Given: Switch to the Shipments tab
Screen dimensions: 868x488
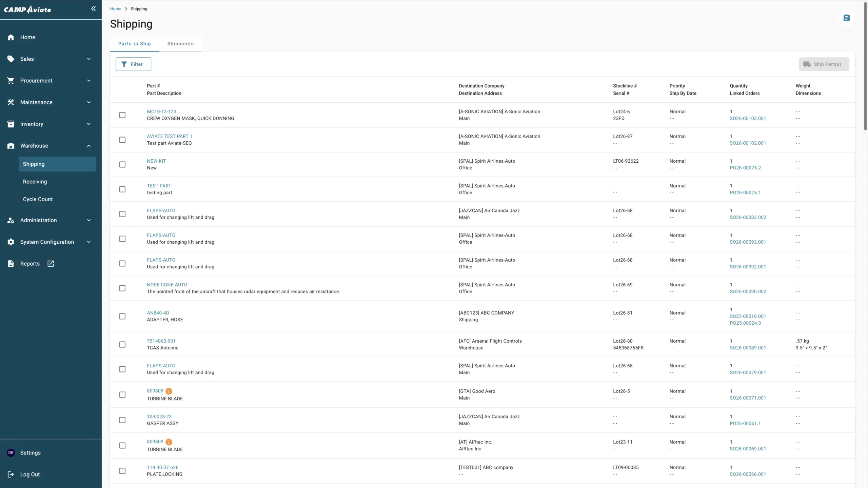Looking at the screenshot, I should pos(180,44).
